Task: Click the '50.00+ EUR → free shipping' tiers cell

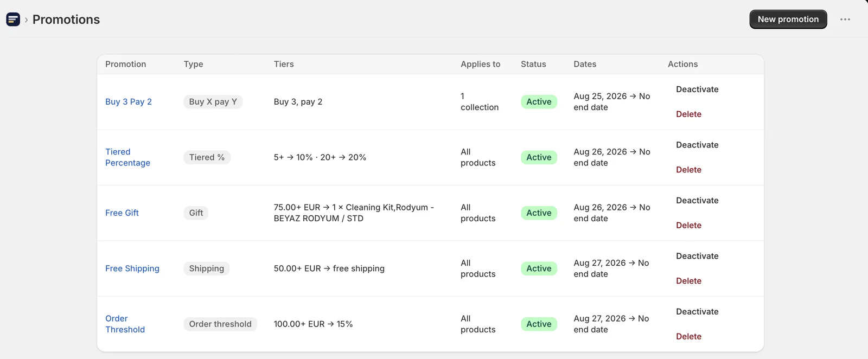Action: tap(329, 268)
